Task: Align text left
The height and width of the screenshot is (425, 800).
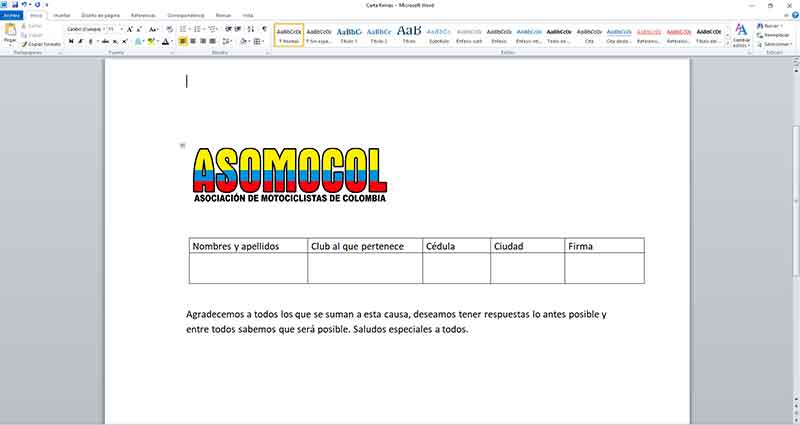Action: (x=183, y=41)
